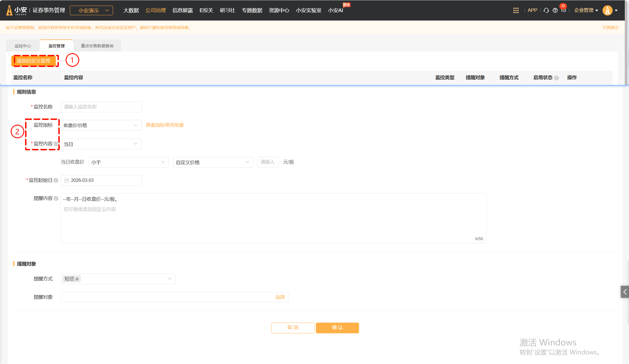This screenshot has width=629, height=364.
Task: Open the 信息披露 menu
Action: point(182,10)
